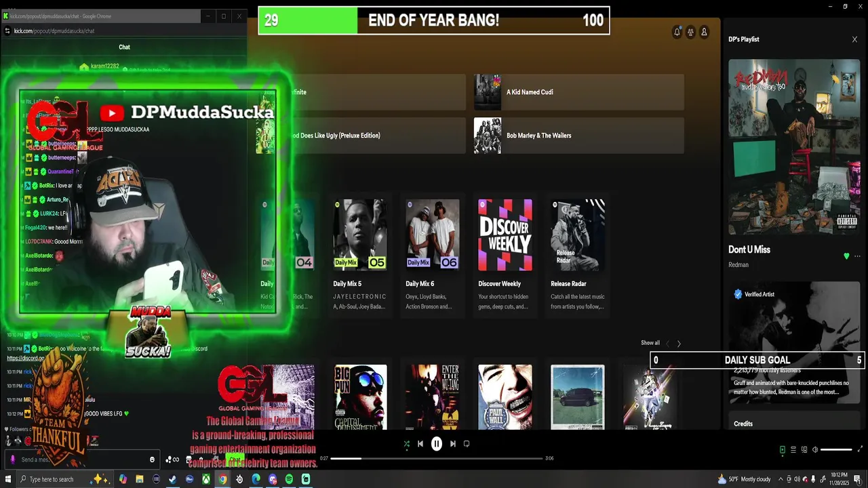This screenshot has width=868, height=488.
Task: Open the Windows Start menu
Action: pos(8,479)
